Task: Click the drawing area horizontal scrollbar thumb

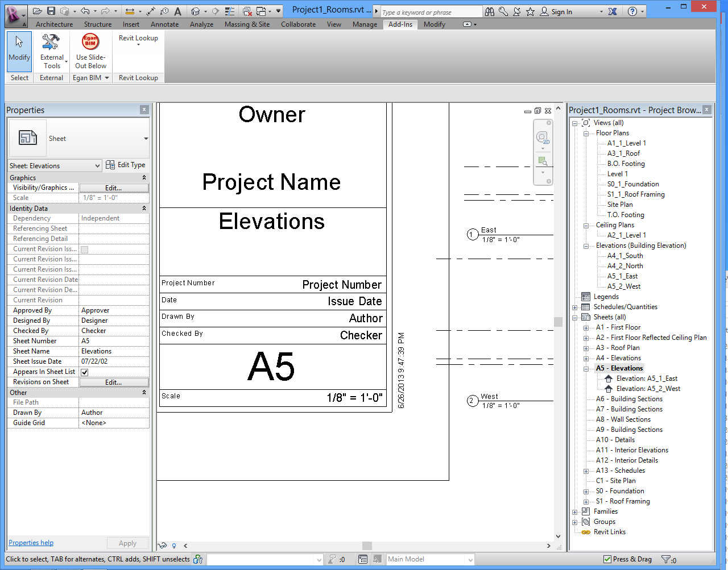Action: click(367, 546)
